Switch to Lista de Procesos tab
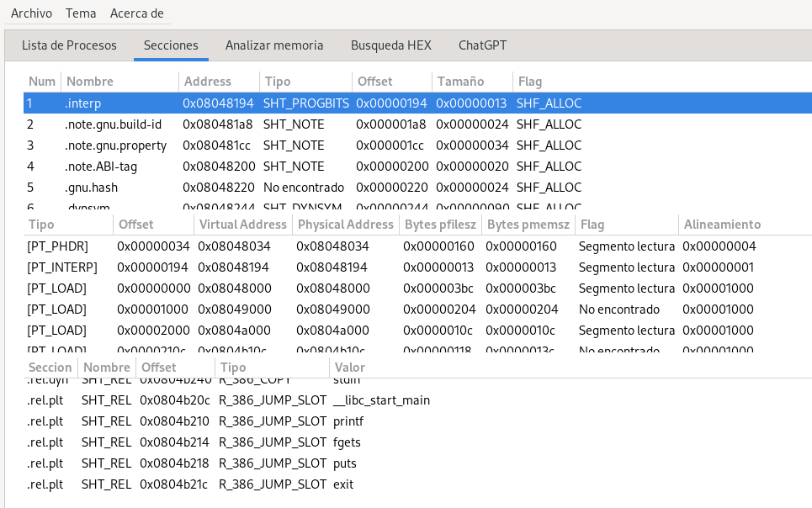812x508 pixels. pyautogui.click(x=69, y=45)
